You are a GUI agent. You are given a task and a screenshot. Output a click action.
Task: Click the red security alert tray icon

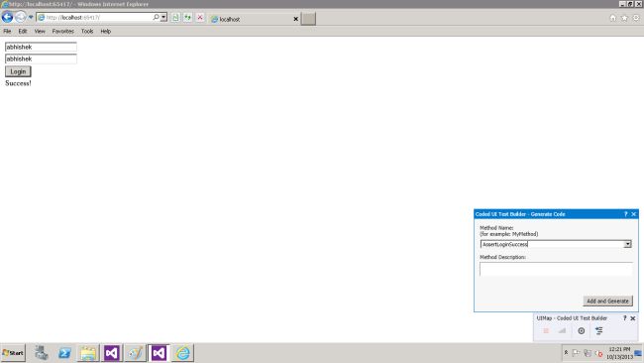tap(598, 353)
